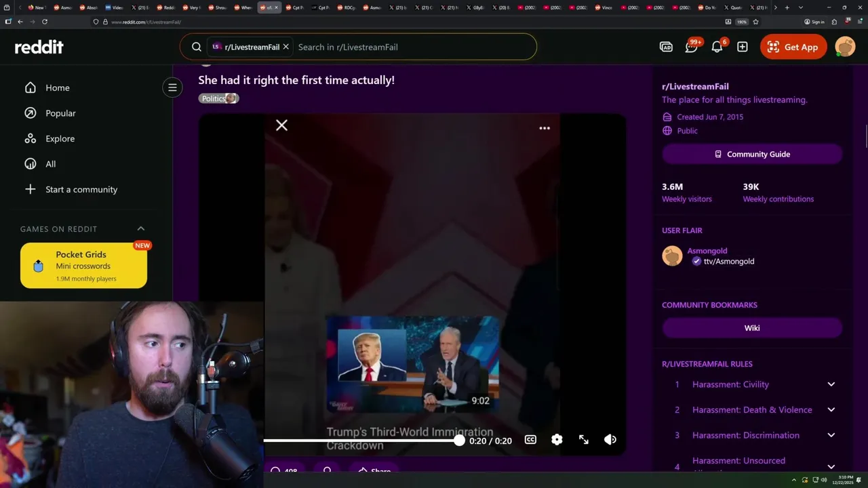Open the list all tabs dropdown
This screenshot has width=868, height=488.
click(x=801, y=7)
